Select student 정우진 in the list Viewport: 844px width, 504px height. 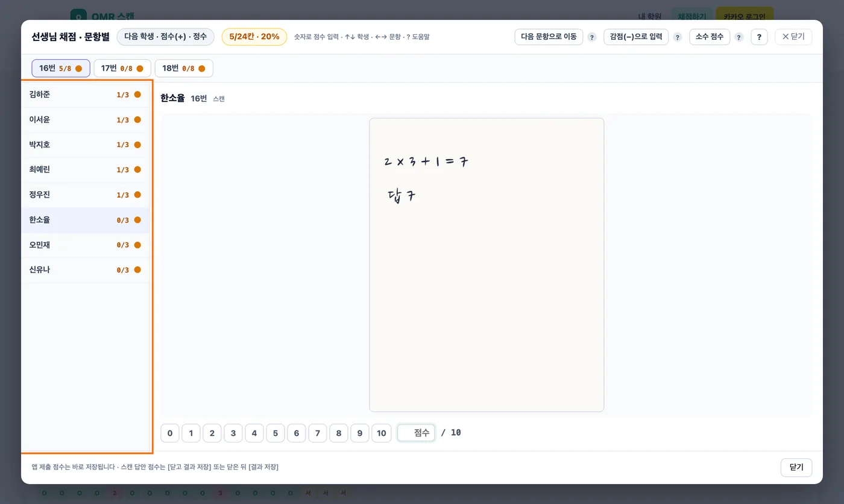point(86,195)
